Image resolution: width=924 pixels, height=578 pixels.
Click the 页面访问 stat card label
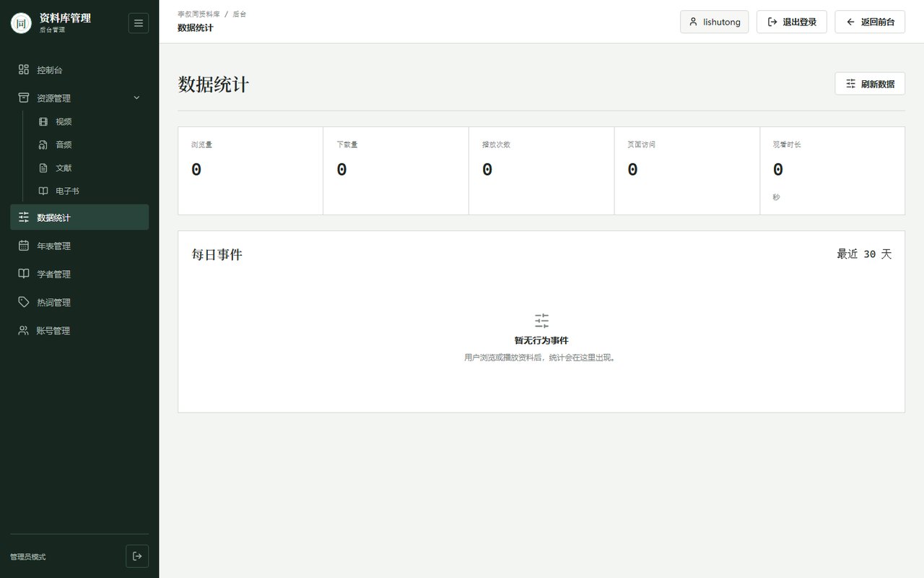[642, 144]
